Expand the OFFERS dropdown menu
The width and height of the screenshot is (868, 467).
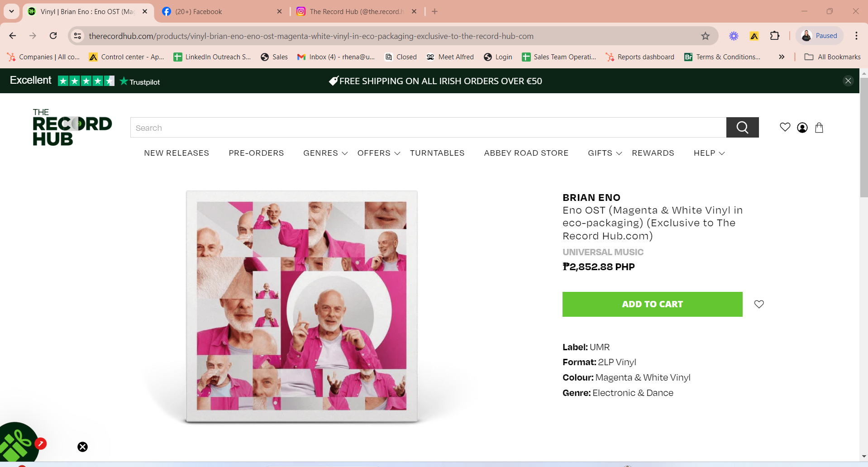pos(379,153)
